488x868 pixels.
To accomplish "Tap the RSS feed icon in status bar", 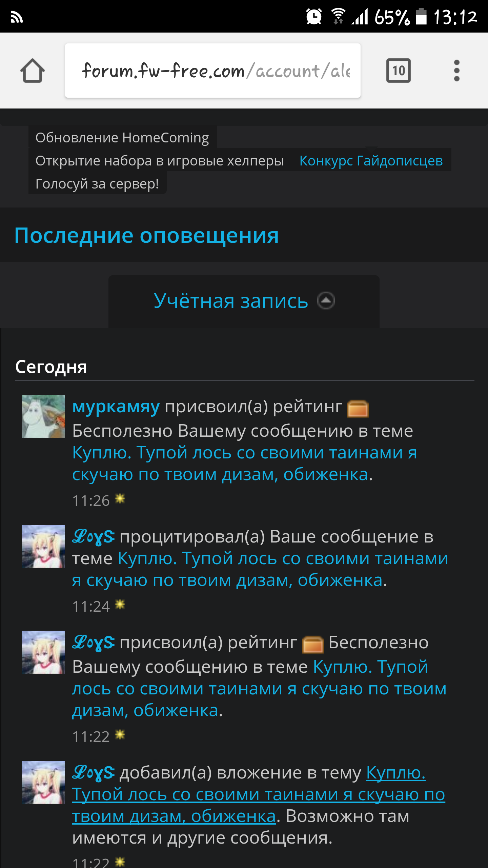I will click(x=17, y=17).
